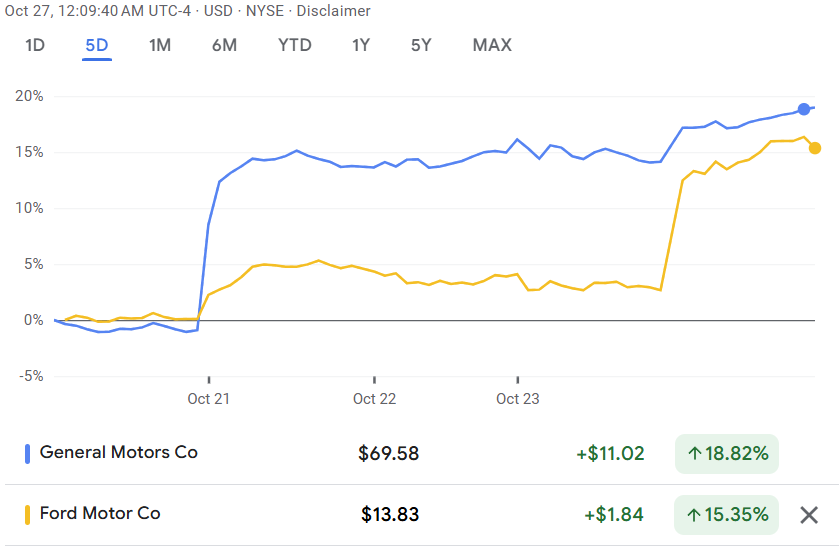Click the Ford Motor Co name
Viewport: 839px width, 546px height.
tap(100, 514)
